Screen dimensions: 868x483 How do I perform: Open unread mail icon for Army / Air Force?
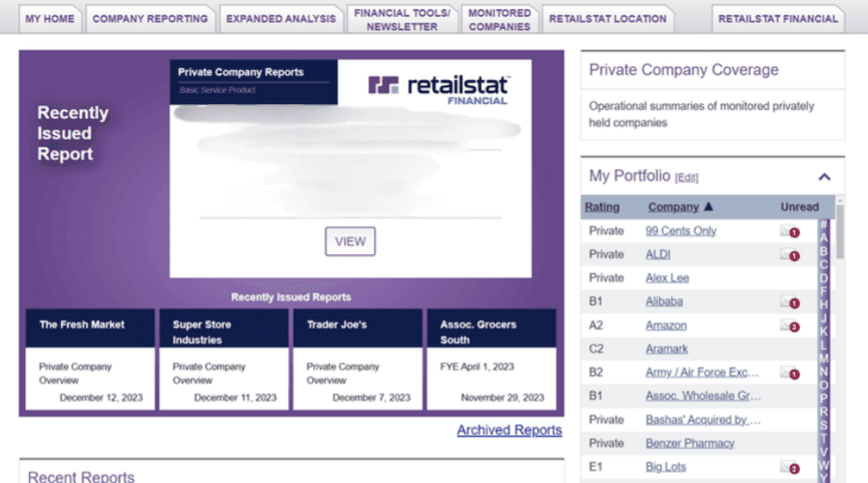789,372
